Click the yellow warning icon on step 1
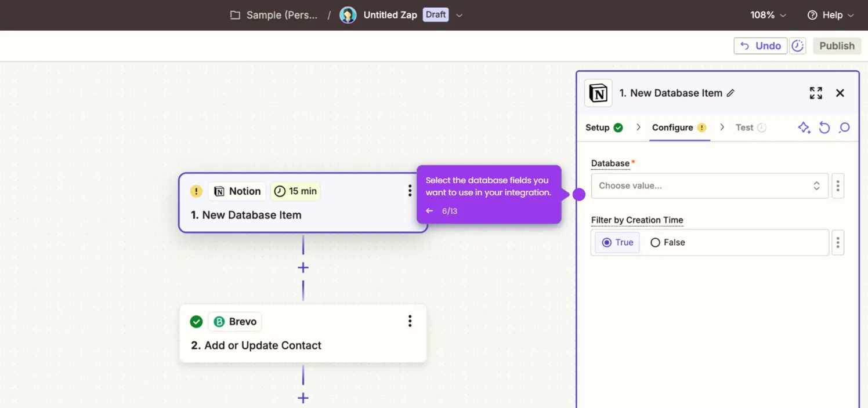Viewport: 868px width, 408px height. [x=196, y=191]
